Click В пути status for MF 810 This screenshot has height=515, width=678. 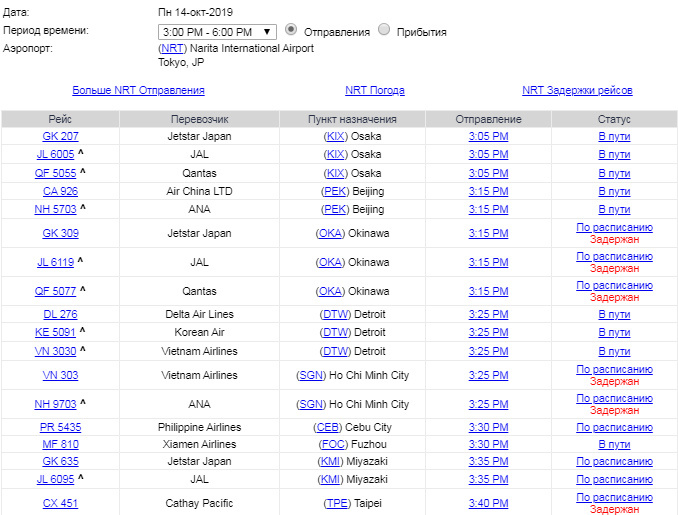click(614, 445)
